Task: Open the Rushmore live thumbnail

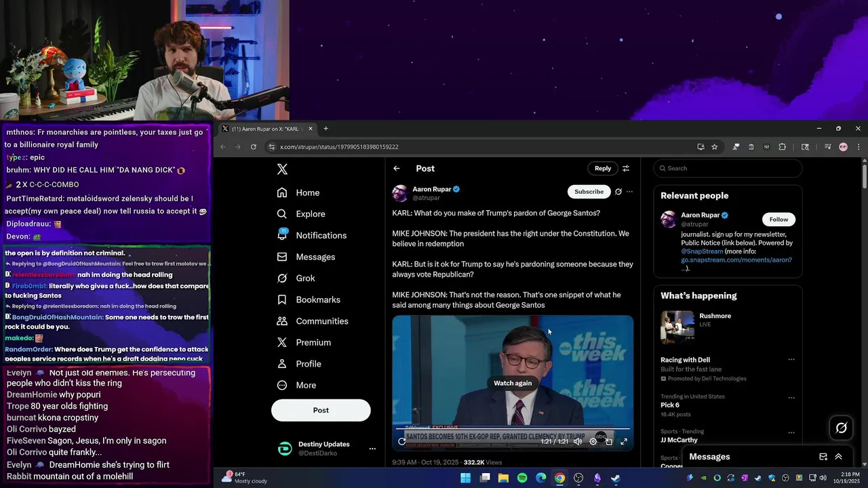Action: point(677,327)
